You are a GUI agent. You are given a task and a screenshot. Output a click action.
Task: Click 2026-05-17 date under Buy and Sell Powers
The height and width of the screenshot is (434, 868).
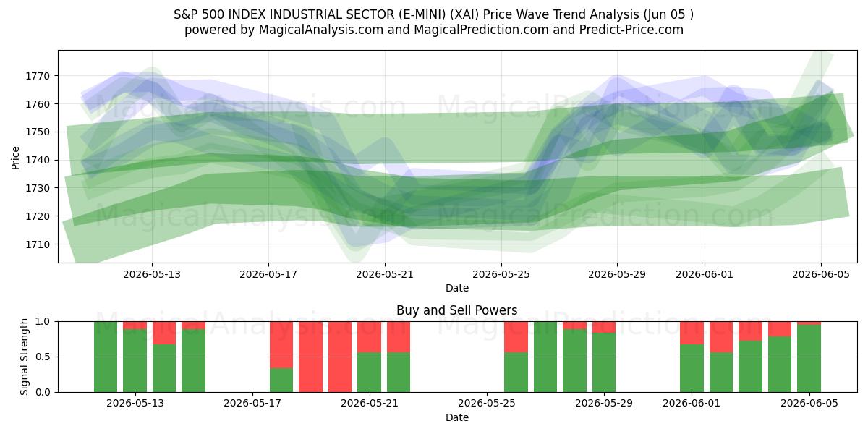coord(252,404)
